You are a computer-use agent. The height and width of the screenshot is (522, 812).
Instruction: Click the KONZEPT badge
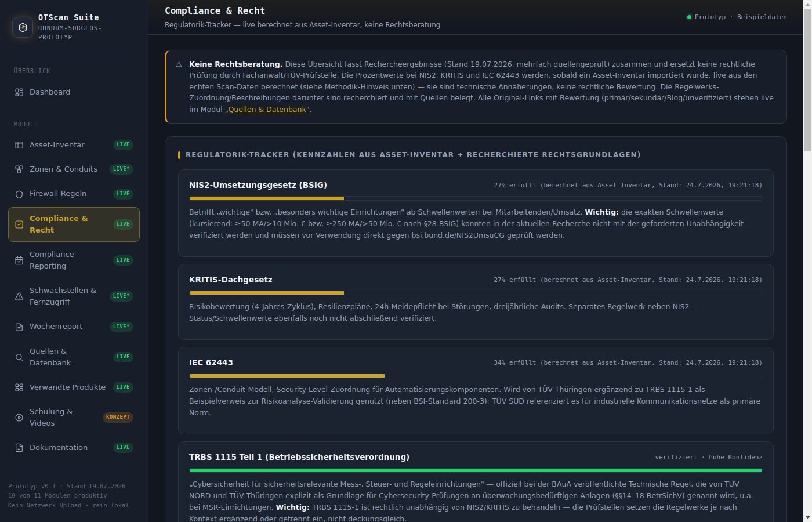[118, 417]
